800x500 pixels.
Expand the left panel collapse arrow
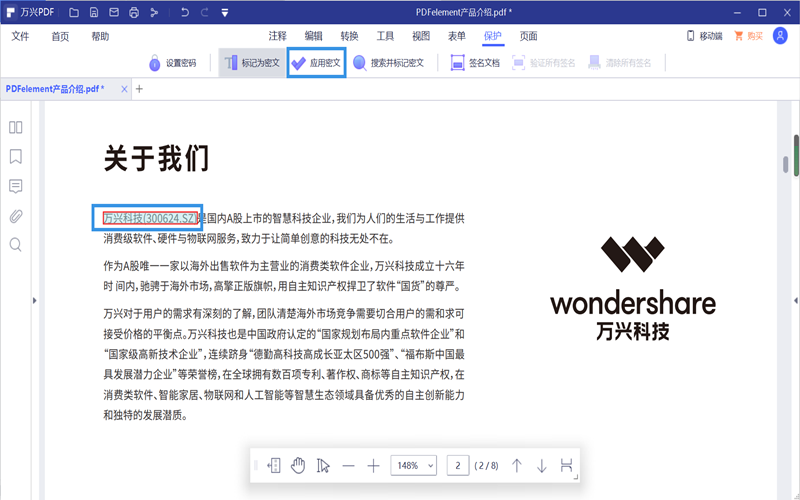pos(35,299)
